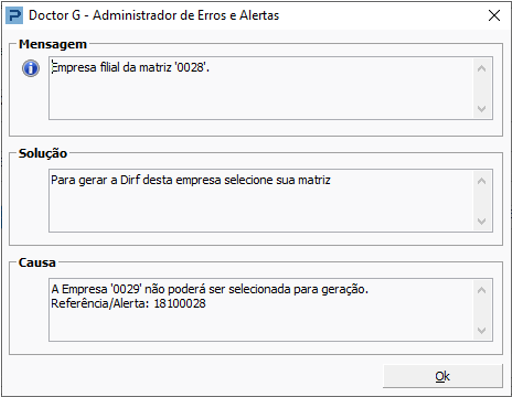Click the blue information icon beside Mensagem

(x=31, y=69)
